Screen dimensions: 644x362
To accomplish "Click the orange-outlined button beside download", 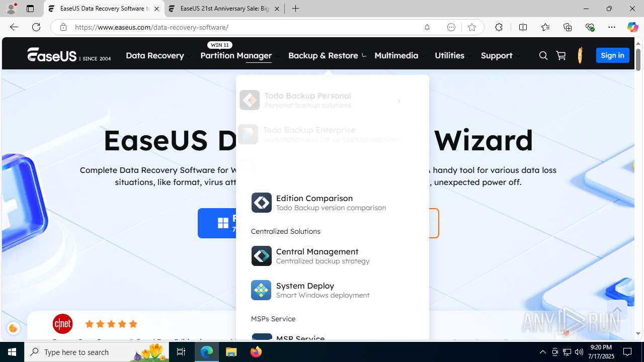I will pos(434,223).
